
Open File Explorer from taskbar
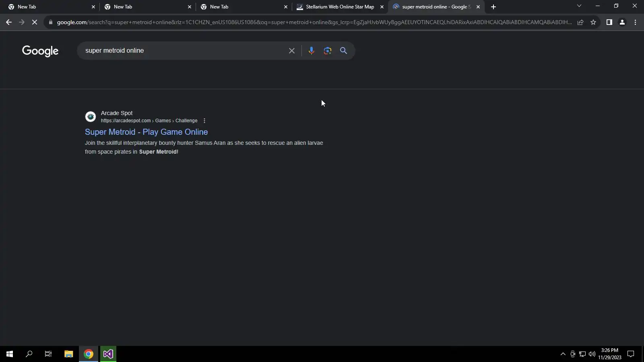(68, 354)
